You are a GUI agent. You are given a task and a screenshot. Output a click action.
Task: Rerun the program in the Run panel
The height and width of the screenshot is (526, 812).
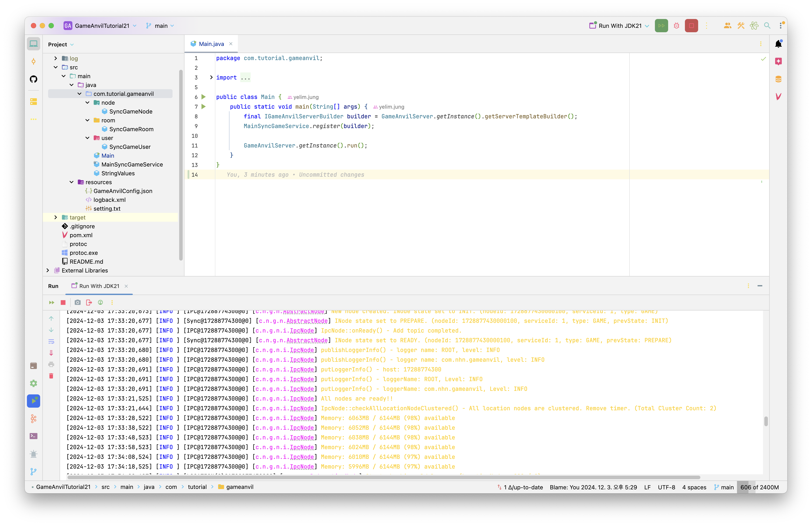(x=51, y=303)
